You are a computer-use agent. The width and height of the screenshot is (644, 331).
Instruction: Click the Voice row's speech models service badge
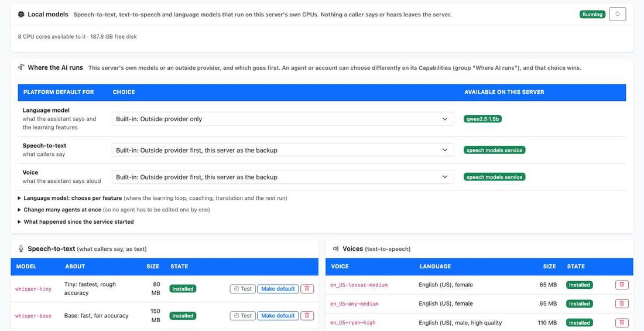(495, 177)
